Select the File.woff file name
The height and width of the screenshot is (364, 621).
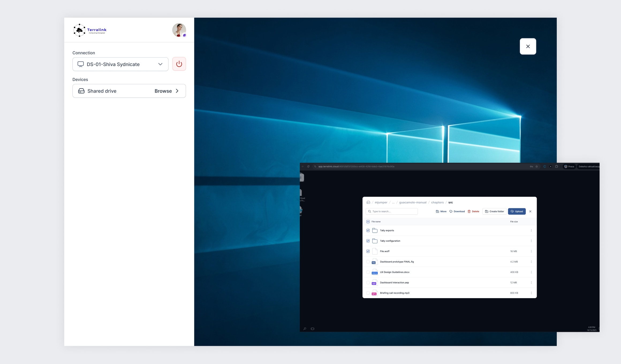(385, 251)
